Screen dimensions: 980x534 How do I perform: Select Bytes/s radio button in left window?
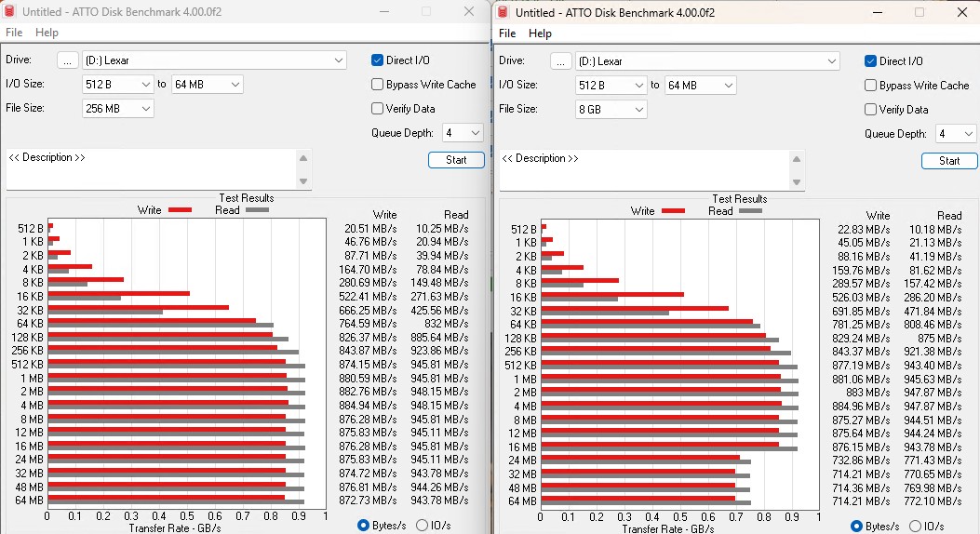click(x=363, y=526)
